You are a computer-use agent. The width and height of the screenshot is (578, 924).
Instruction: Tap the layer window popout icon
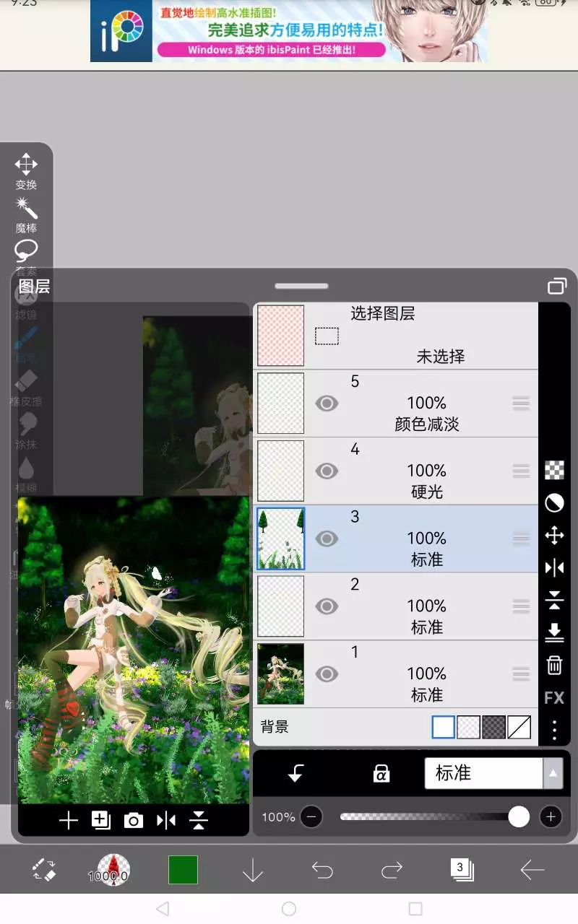pyautogui.click(x=556, y=287)
